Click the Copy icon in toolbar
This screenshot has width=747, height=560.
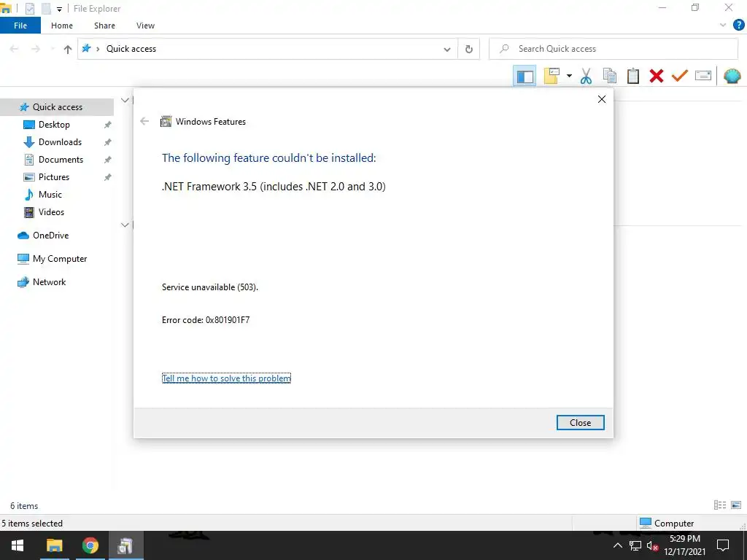point(610,76)
